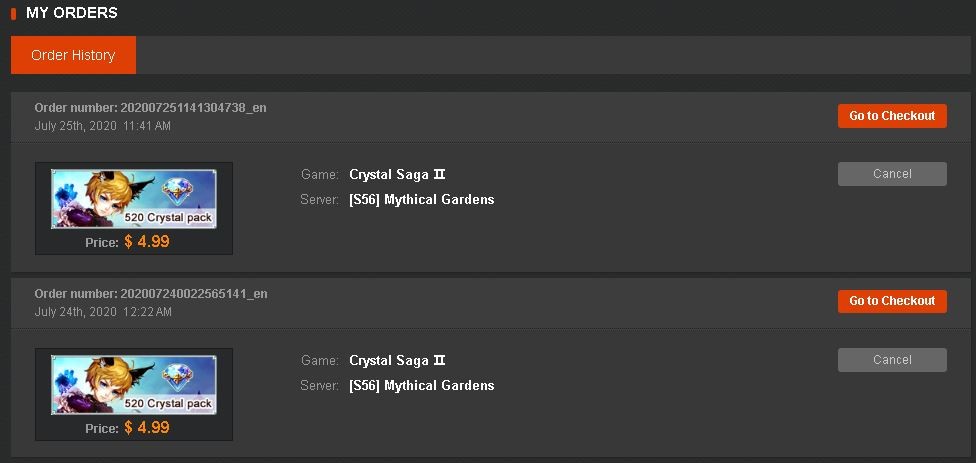Go to Checkout for July 24th order

pyautogui.click(x=892, y=301)
